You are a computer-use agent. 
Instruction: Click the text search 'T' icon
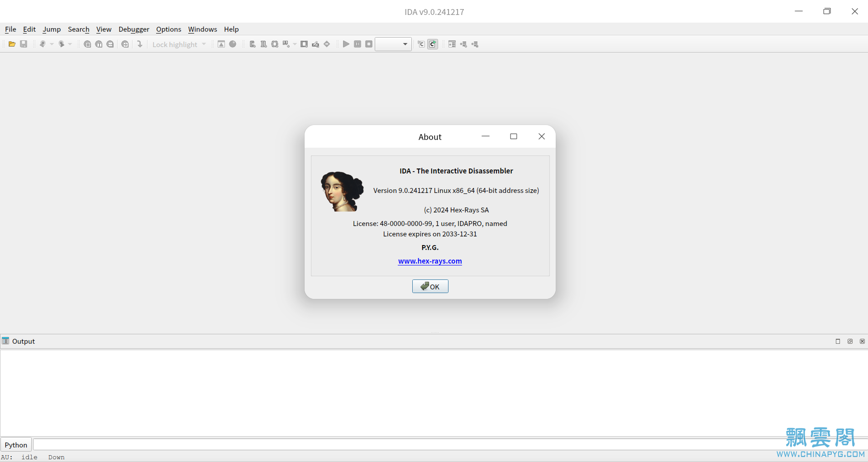tap(99, 44)
